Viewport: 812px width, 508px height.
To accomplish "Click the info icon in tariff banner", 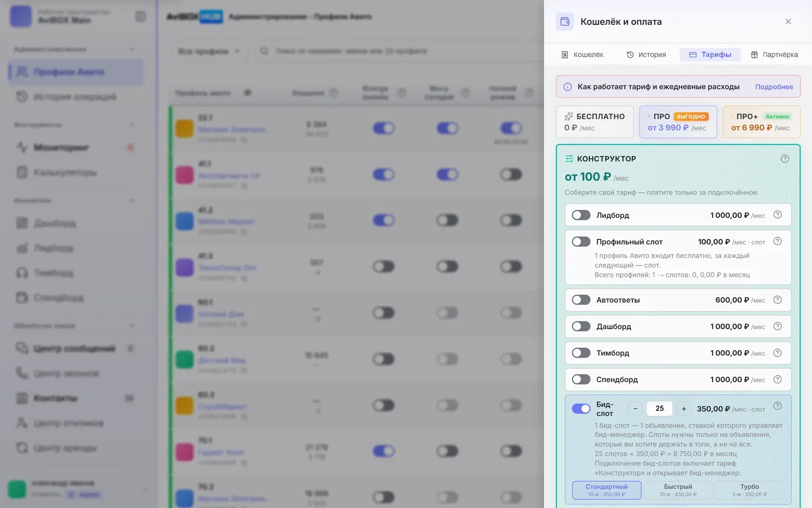I will click(x=568, y=87).
